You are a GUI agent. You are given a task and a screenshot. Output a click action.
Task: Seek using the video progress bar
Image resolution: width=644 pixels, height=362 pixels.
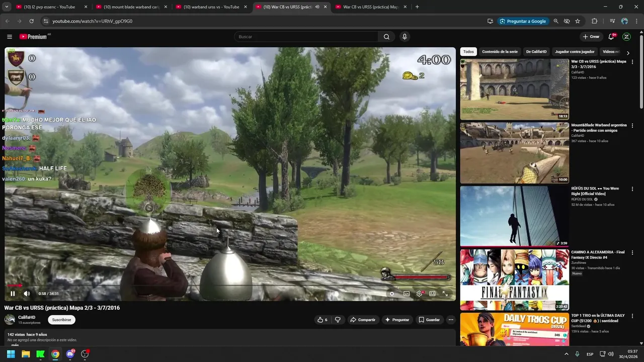click(230, 286)
